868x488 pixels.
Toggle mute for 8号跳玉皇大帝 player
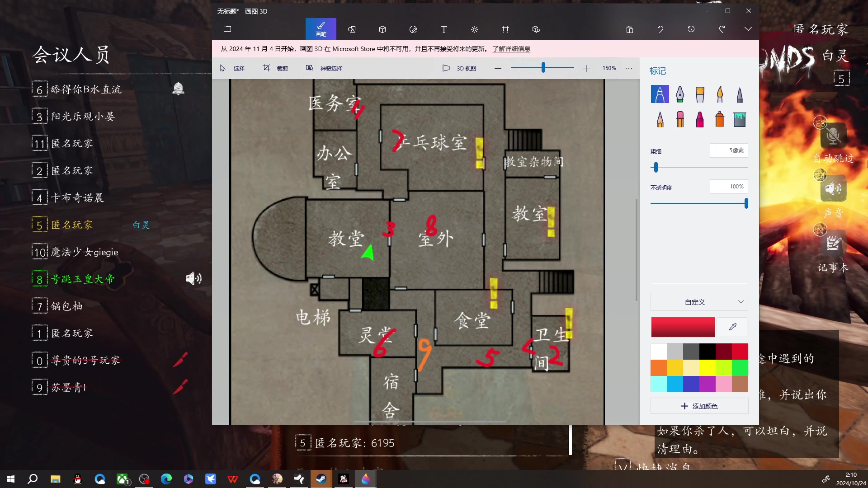(x=193, y=279)
